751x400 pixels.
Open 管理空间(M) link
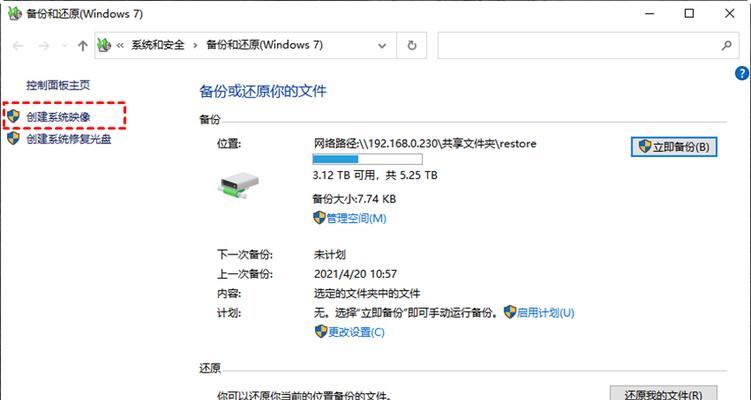(x=356, y=218)
